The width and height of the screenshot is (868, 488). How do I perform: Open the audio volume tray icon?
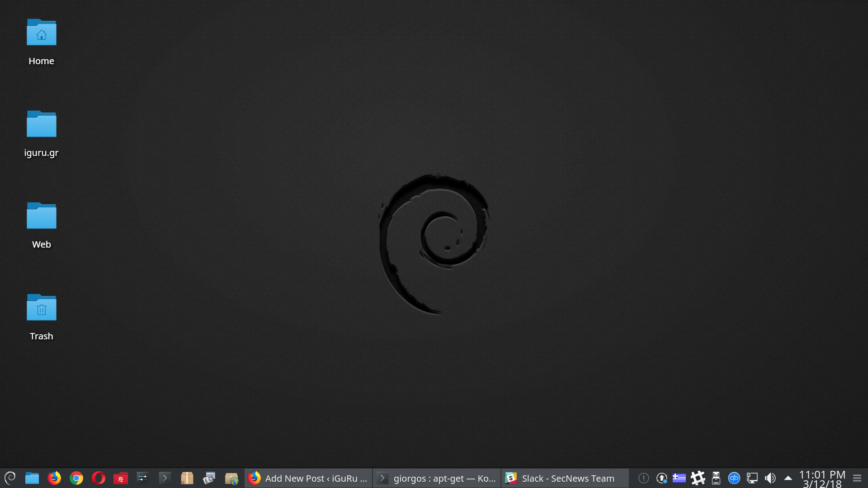[x=770, y=478]
